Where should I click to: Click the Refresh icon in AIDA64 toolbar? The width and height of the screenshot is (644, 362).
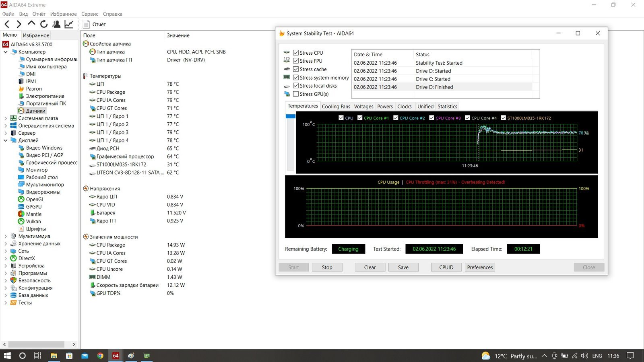point(44,25)
